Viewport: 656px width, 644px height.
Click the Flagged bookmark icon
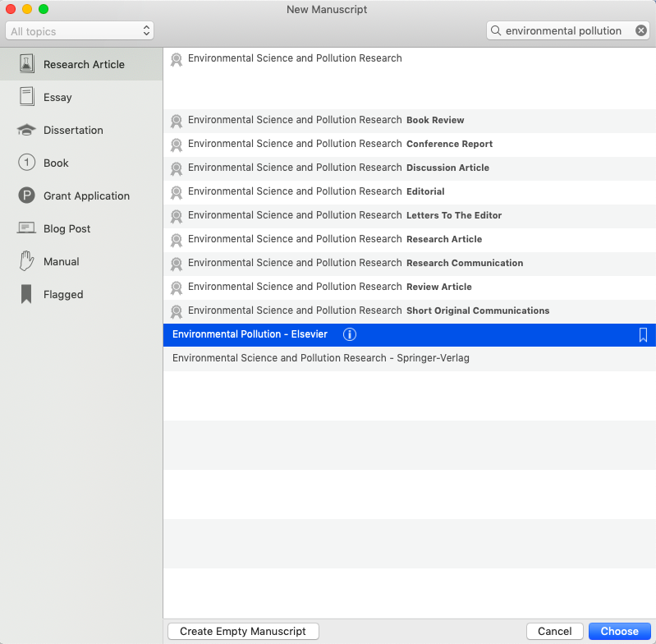tap(26, 294)
